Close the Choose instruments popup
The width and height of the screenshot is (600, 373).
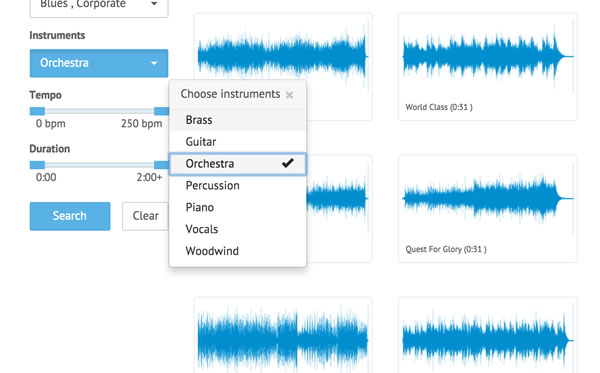pyautogui.click(x=289, y=95)
